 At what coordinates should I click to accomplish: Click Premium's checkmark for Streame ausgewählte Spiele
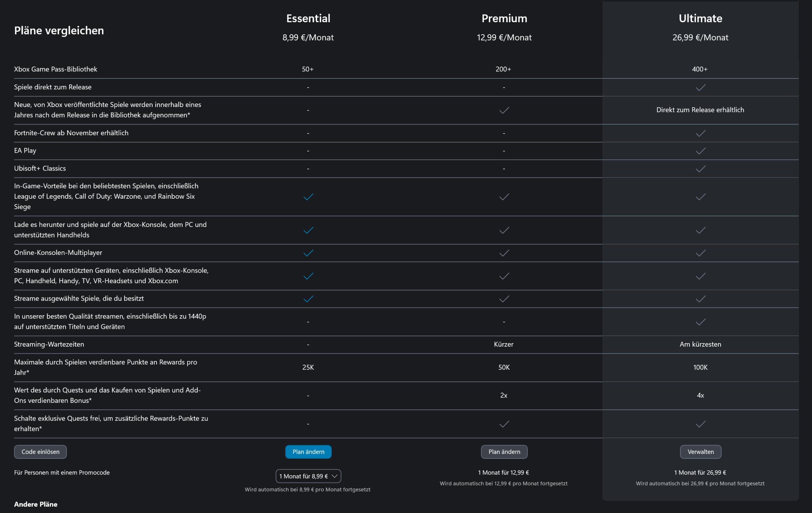[504, 299]
